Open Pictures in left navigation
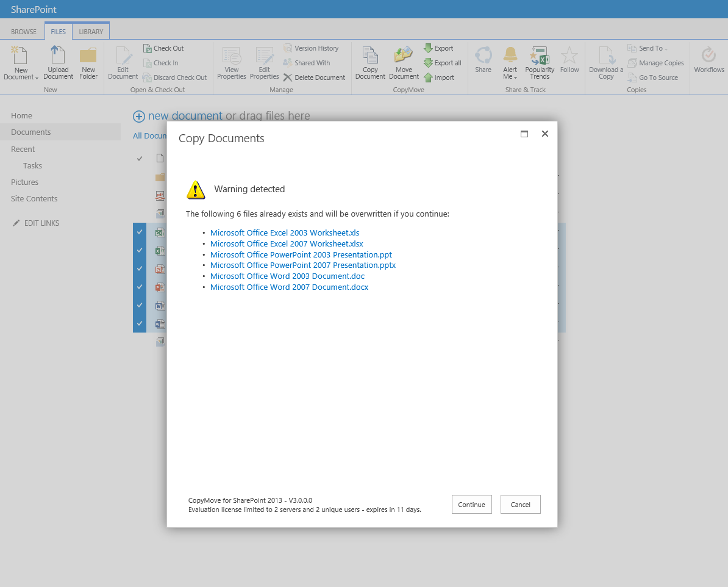This screenshot has width=728, height=587. click(24, 182)
